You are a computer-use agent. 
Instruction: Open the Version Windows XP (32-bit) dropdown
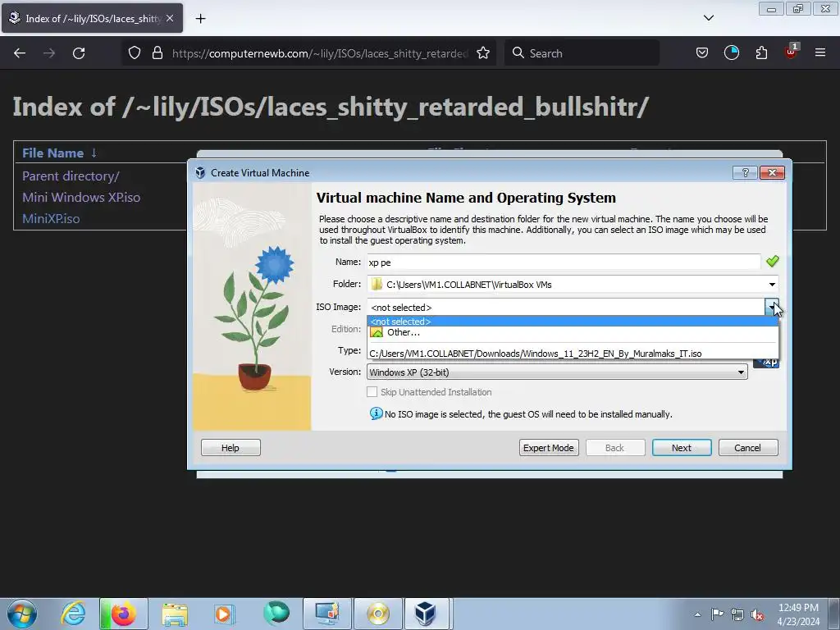(557, 372)
